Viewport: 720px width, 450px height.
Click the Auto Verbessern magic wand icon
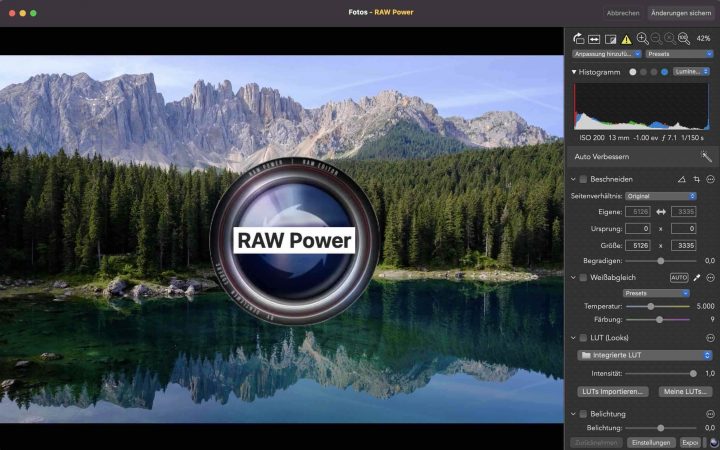[706, 157]
